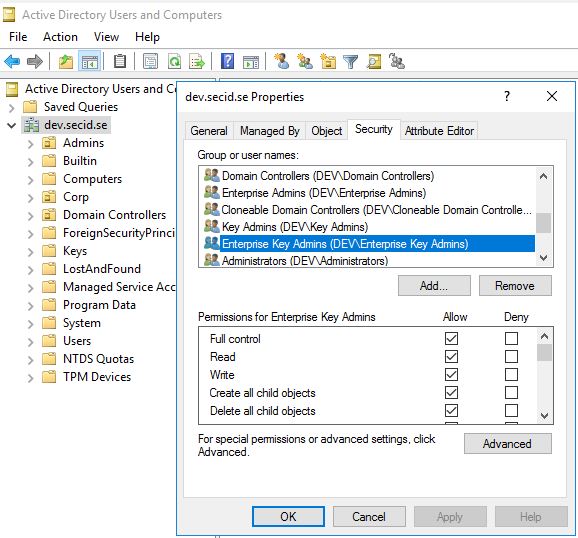Confirm the dialog with OK

(x=288, y=517)
